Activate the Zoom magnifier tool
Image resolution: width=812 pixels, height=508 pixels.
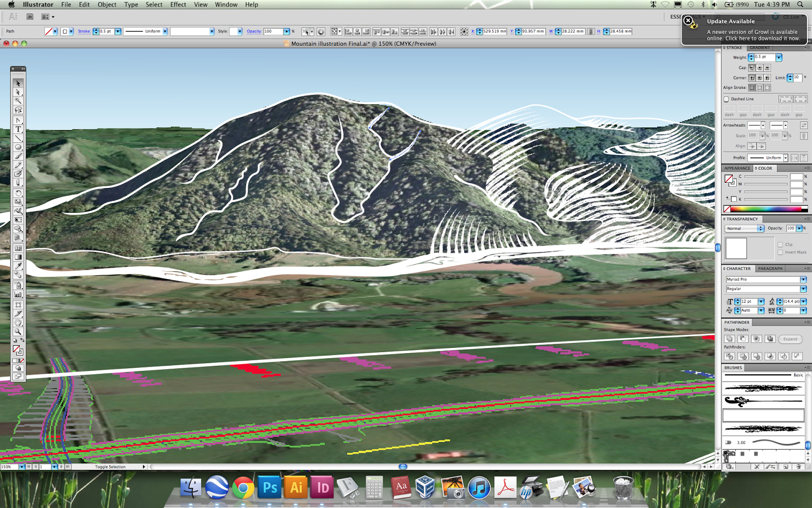click(18, 331)
